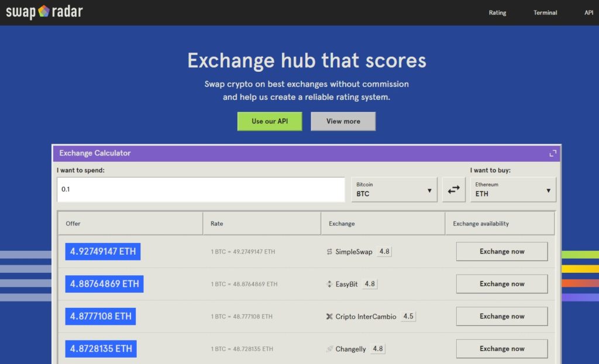Click the Changelly exchange name

click(351, 349)
